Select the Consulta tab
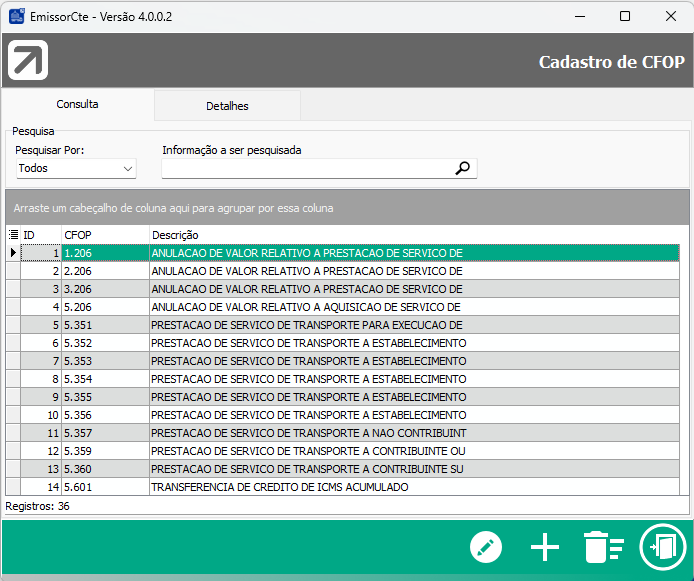This screenshot has height=581, width=694. [77, 105]
